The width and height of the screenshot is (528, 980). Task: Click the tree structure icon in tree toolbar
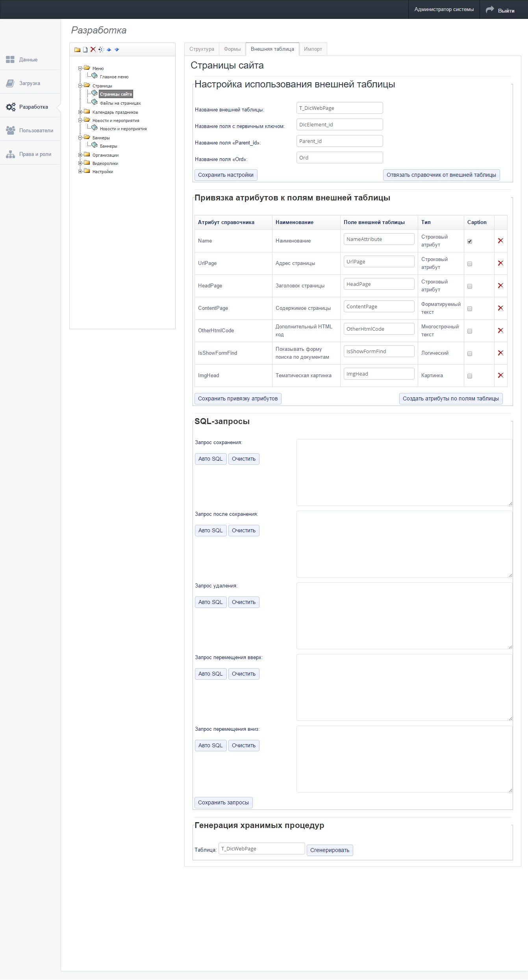point(101,50)
